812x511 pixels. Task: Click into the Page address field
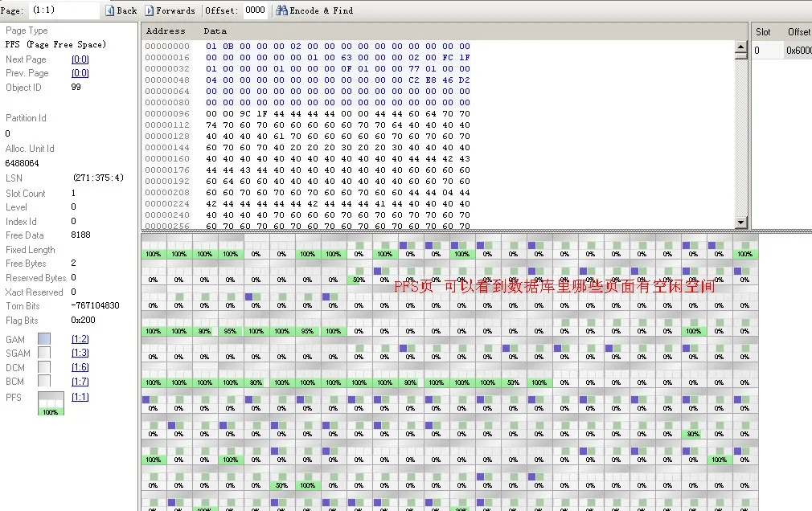[x=64, y=10]
